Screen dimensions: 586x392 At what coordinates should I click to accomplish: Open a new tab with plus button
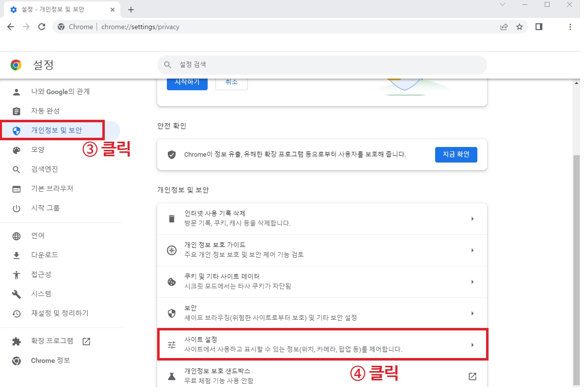(130, 10)
